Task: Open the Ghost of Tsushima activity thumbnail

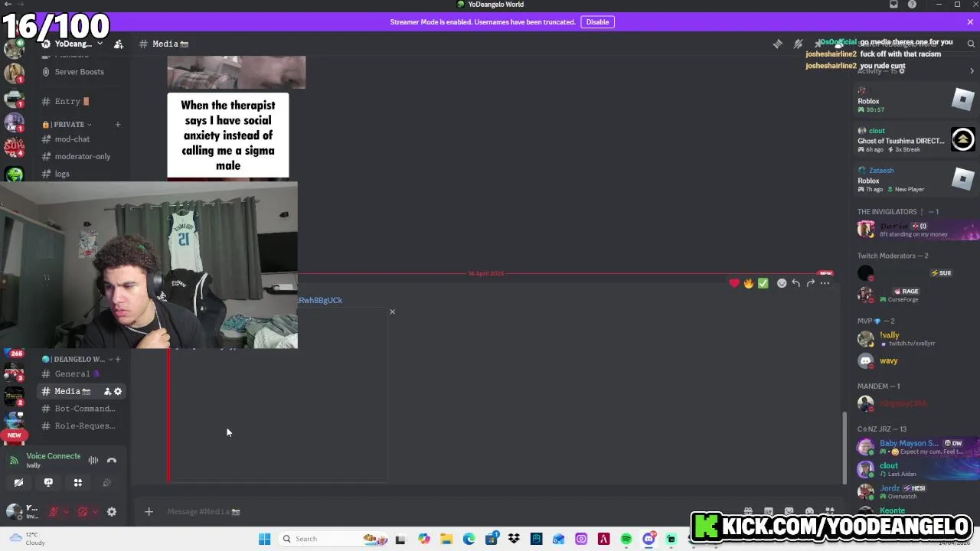Action: click(962, 139)
